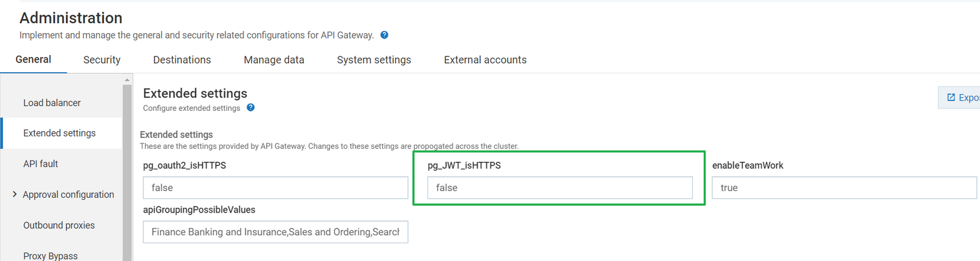Click the Export button icon

click(951, 97)
